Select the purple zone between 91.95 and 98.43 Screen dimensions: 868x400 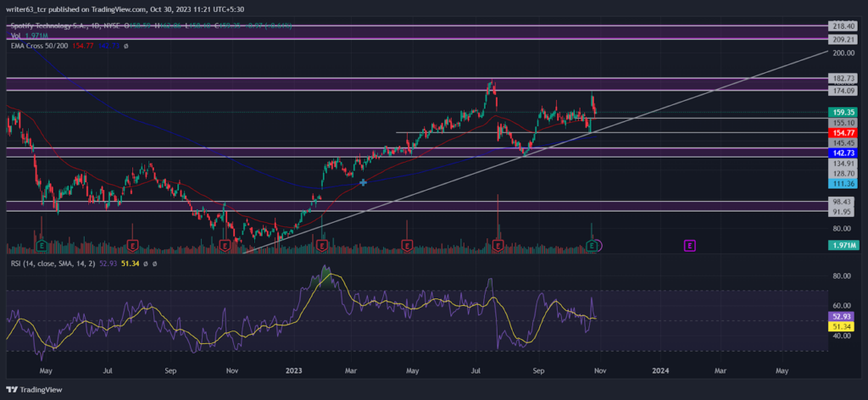[x=417, y=207]
